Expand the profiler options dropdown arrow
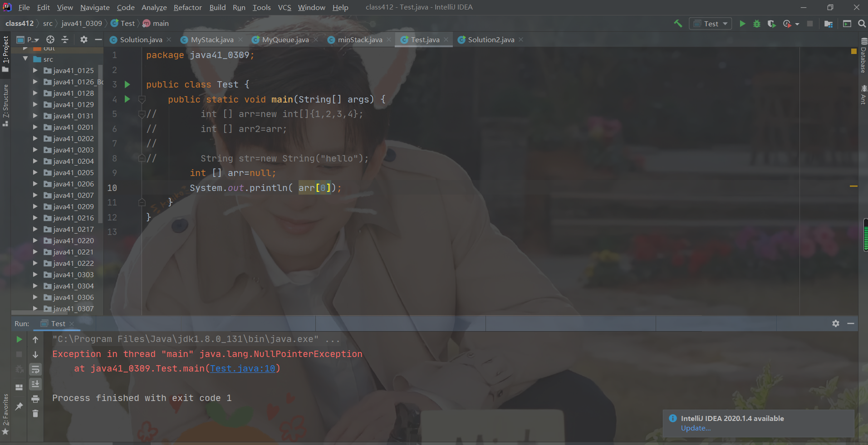 tap(797, 24)
